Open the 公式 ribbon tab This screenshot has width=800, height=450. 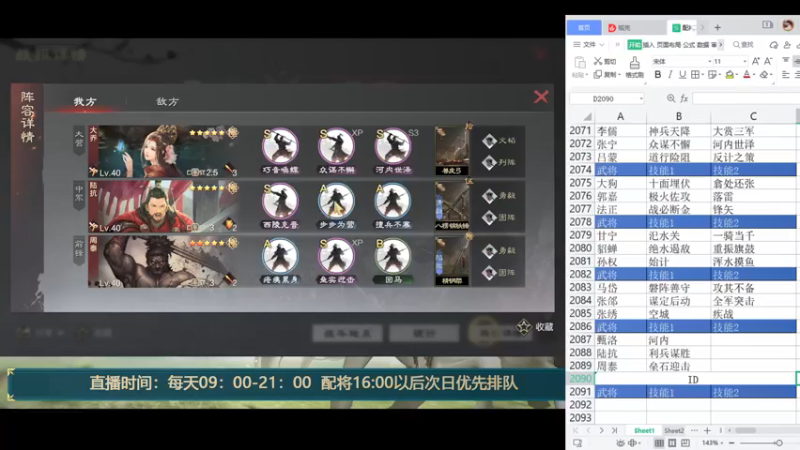(x=689, y=45)
